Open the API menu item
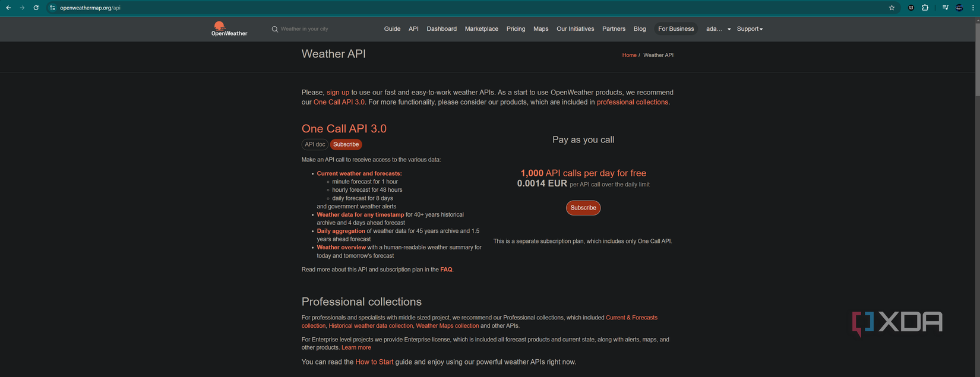This screenshot has height=377, width=980. 413,28
